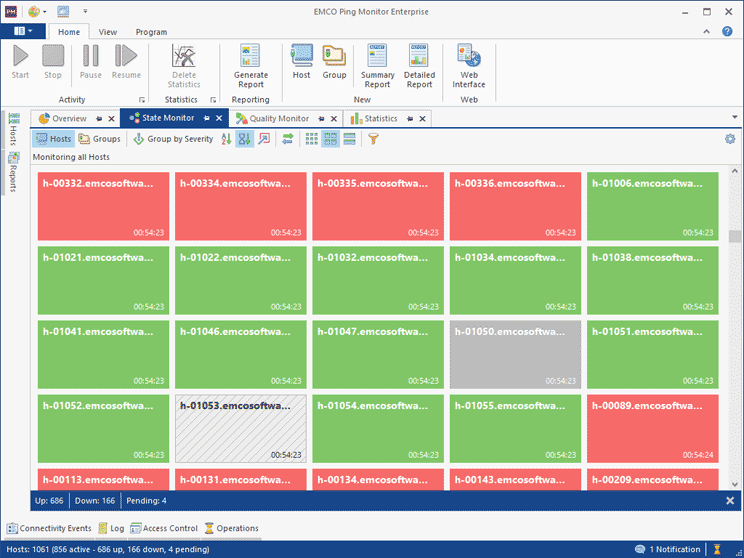Open the blue application menu dropdown
The height and width of the screenshot is (558, 744).
[x=23, y=31]
